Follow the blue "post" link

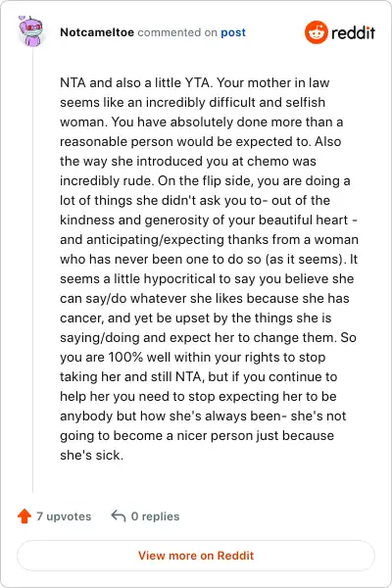pyautogui.click(x=233, y=32)
